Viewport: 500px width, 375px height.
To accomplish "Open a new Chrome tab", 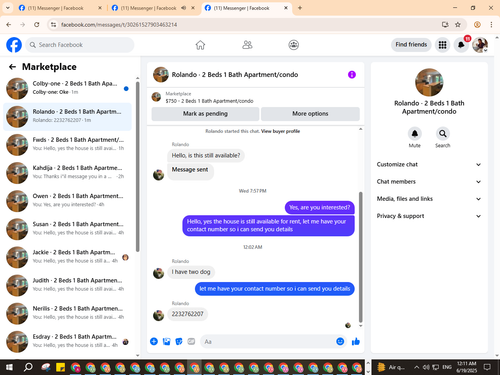I will 300,8.
